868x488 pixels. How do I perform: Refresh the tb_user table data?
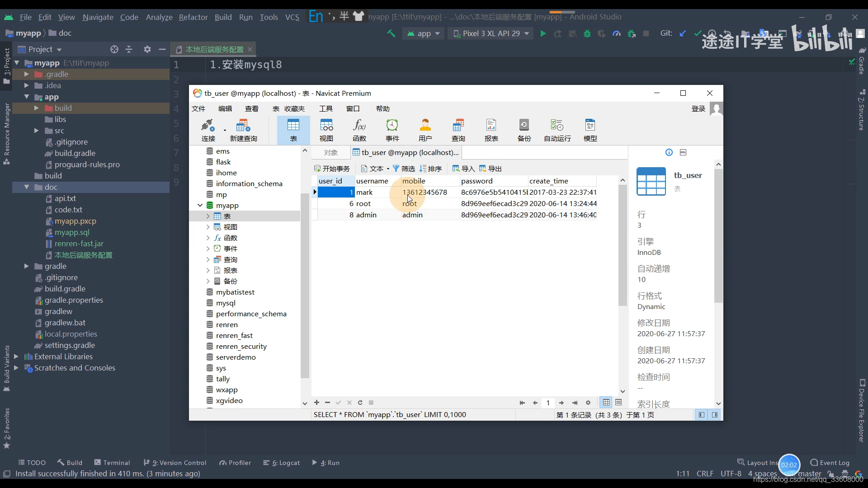click(x=360, y=403)
